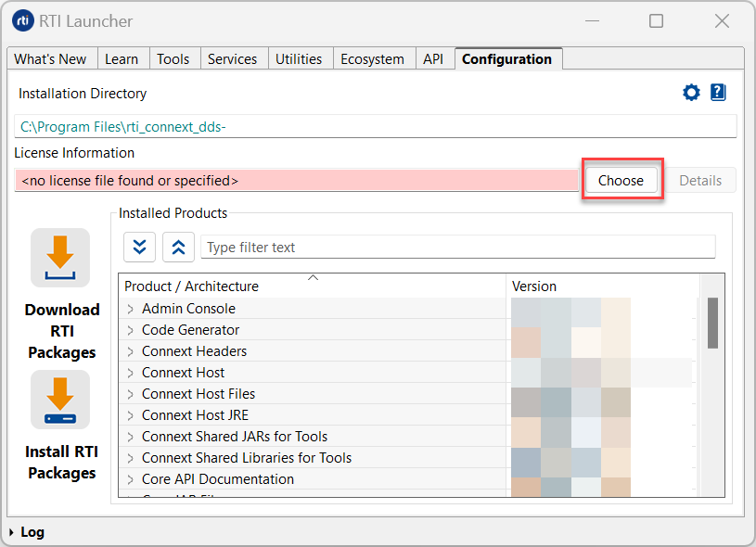Expand Connext Shared JARs for Tools
Image resolution: width=756 pixels, height=547 pixels.
click(130, 437)
